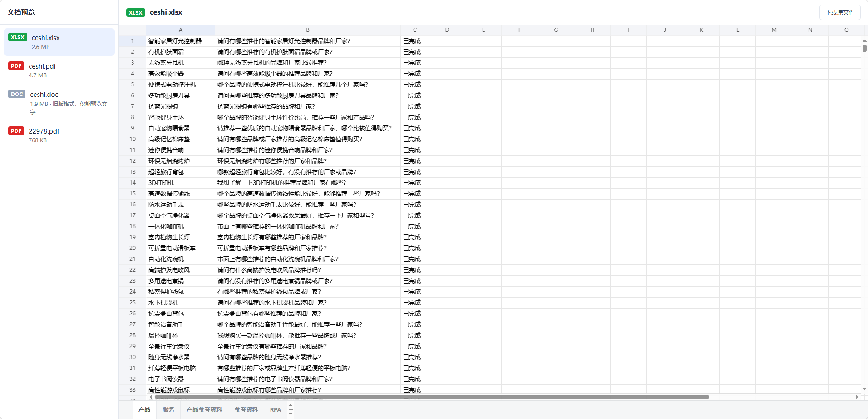Select column B header
Image resolution: width=868 pixels, height=419 pixels.
coord(308,30)
